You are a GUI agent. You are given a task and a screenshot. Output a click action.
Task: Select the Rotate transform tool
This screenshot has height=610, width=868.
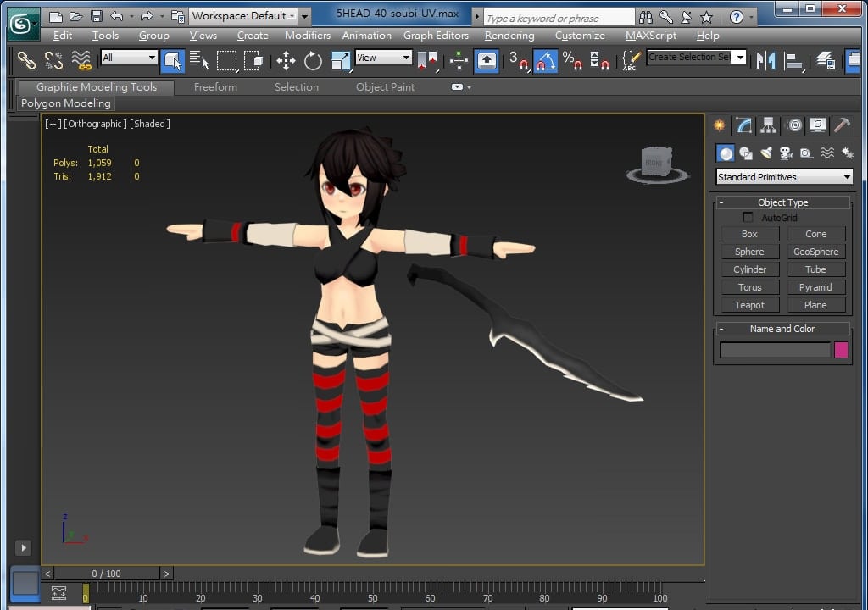click(313, 60)
